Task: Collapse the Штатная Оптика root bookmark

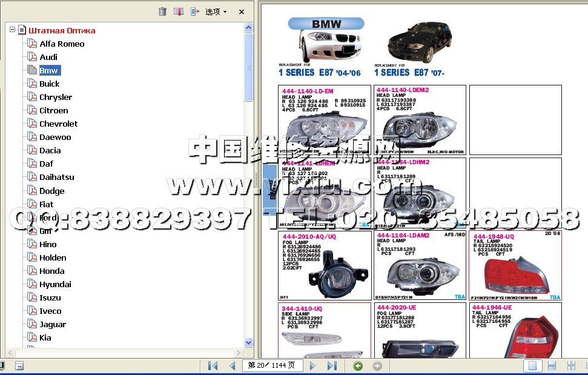Action: click(12, 30)
